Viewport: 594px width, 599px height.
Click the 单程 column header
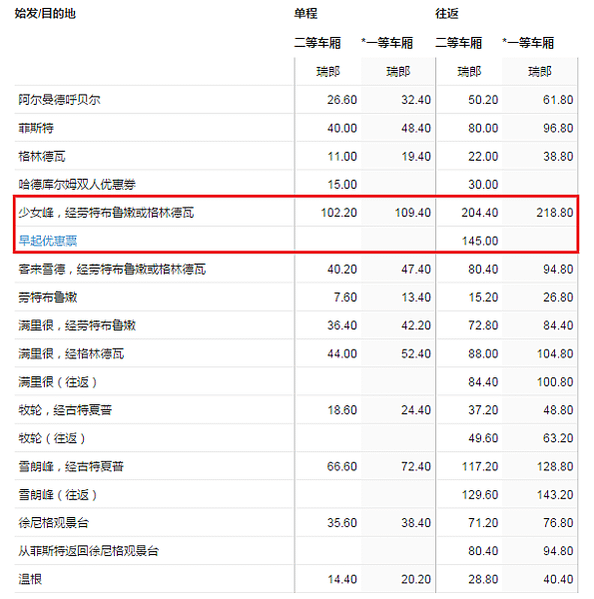(x=306, y=14)
